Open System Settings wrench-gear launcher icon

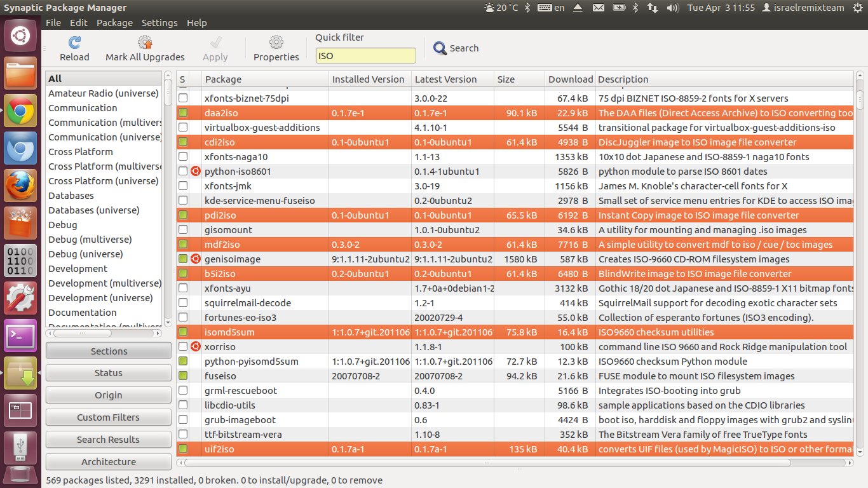(20, 298)
